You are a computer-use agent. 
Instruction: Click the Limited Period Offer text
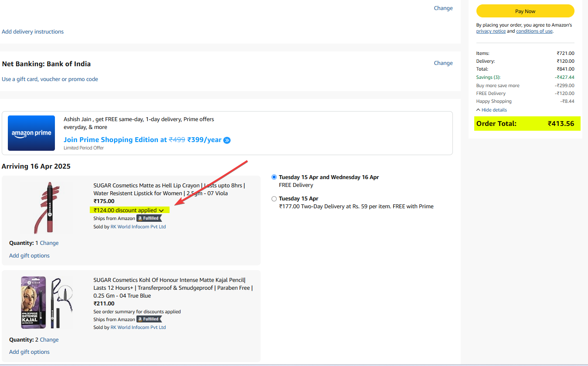[x=84, y=148]
